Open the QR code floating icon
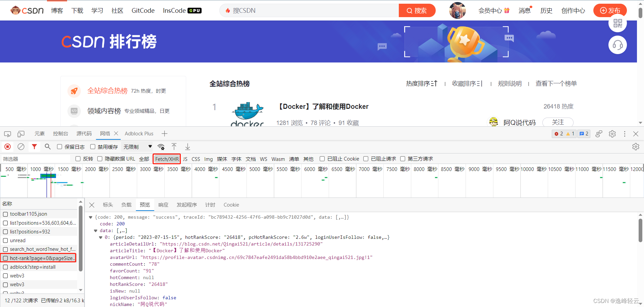644x307 pixels. pos(618,23)
